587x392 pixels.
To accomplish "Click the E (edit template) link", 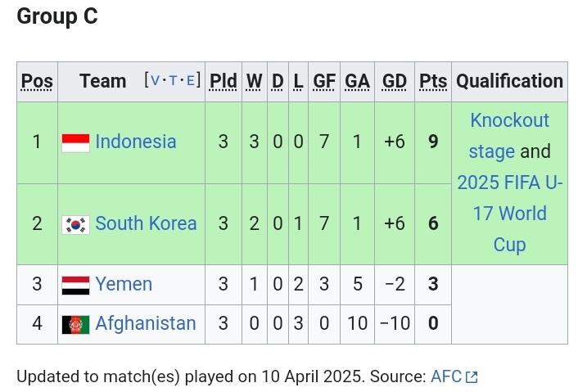I will 191,80.
